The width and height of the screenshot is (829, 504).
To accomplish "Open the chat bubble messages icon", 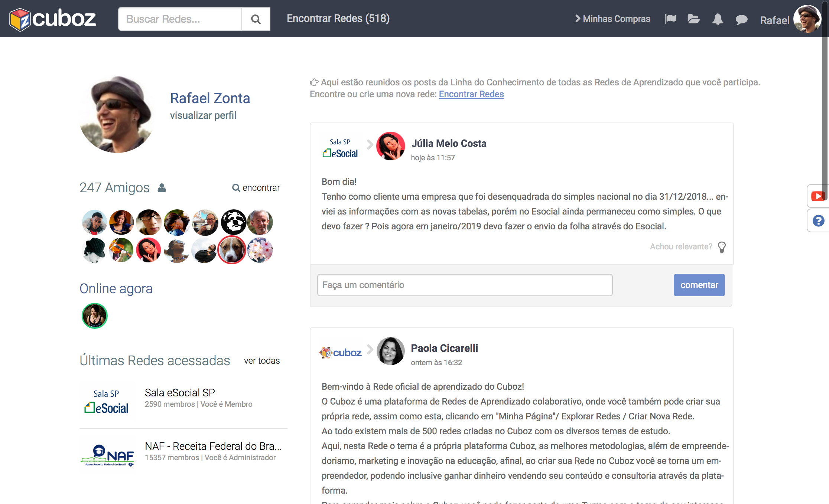I will click(741, 20).
